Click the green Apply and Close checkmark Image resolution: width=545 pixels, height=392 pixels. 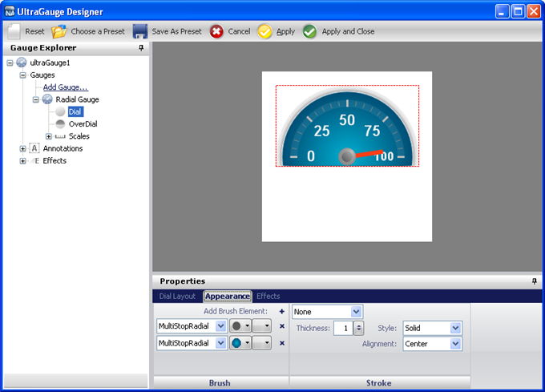[309, 31]
